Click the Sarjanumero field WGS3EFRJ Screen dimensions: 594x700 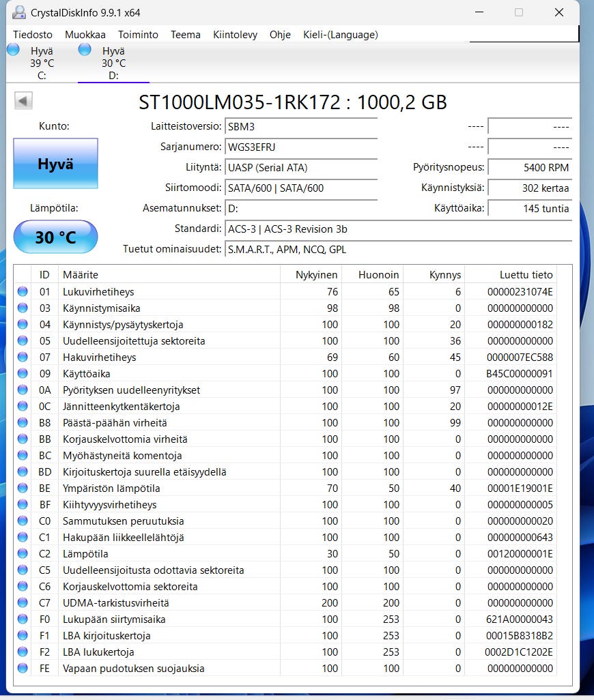coord(301,147)
